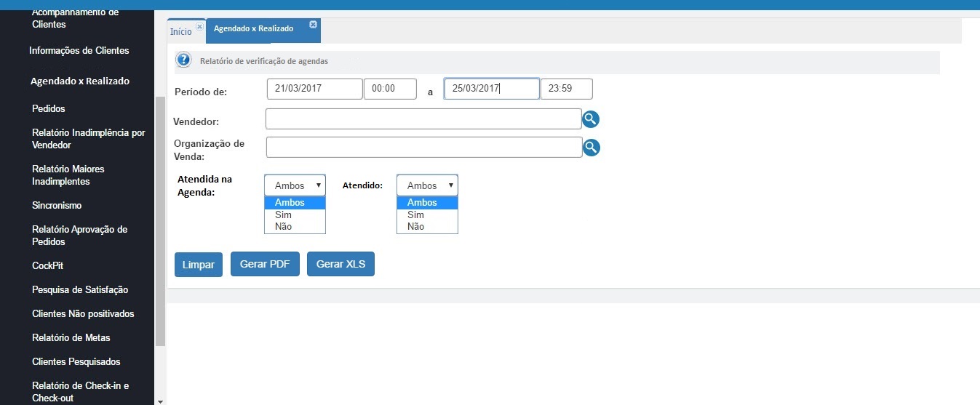The image size is (980, 405).
Task: Switch to the Início tab
Action: pyautogui.click(x=180, y=32)
